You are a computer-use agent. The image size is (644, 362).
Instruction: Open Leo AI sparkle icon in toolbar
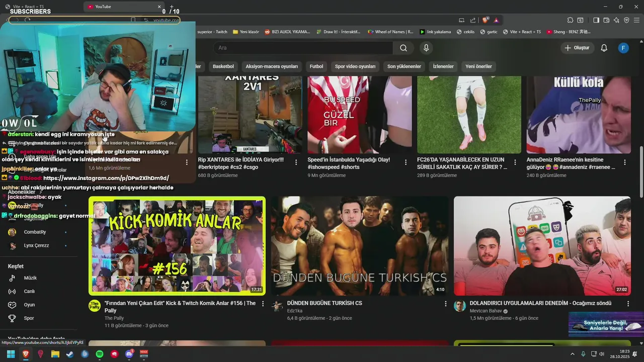point(616,20)
